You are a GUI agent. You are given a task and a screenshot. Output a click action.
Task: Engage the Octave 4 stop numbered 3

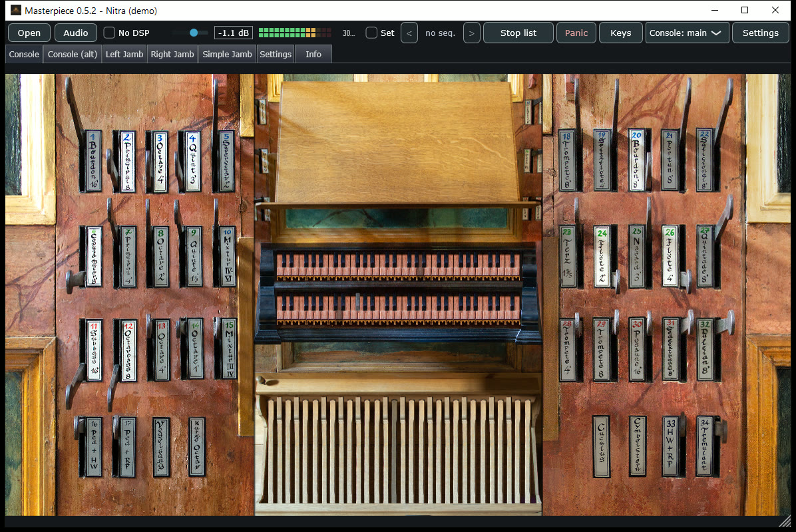(160, 162)
